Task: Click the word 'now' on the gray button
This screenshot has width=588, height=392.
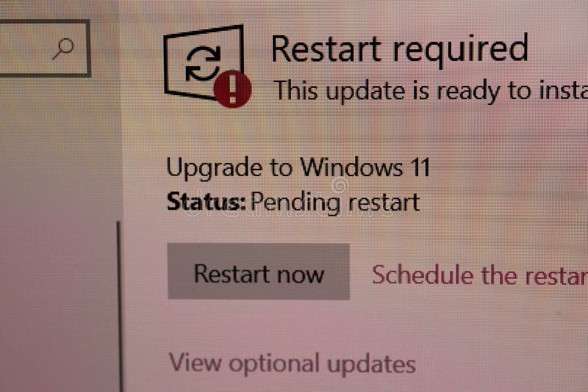Action: (x=301, y=275)
